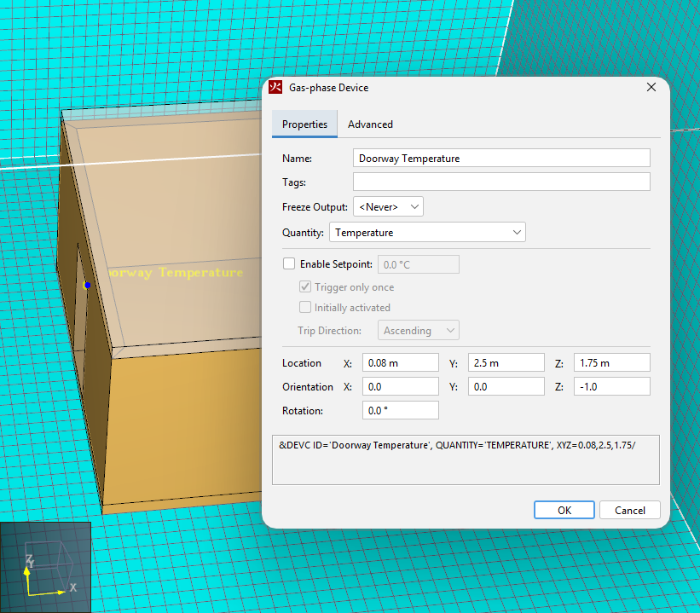
Task: Click the Doorway Temperature label in 3D view
Action: point(176,272)
